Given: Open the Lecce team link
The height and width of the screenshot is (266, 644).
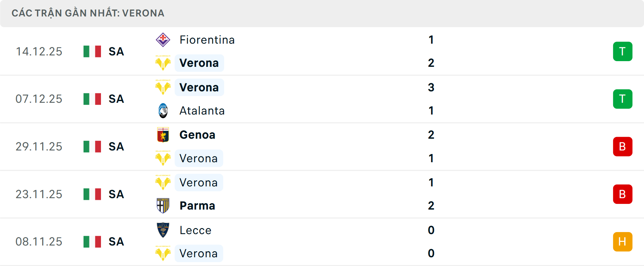Looking at the screenshot, I should pyautogui.click(x=196, y=230).
